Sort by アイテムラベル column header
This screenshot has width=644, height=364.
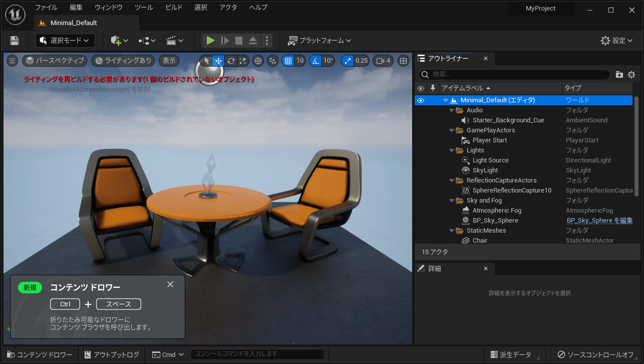500,88
